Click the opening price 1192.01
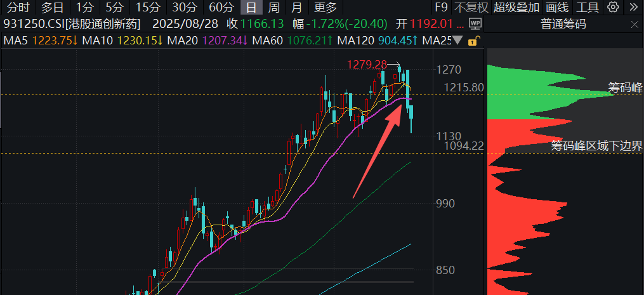 [432, 24]
